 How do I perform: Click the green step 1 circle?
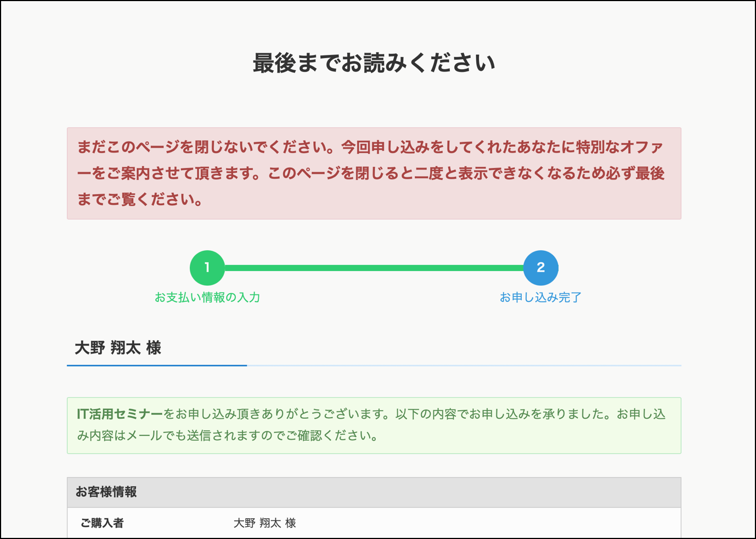point(207,268)
